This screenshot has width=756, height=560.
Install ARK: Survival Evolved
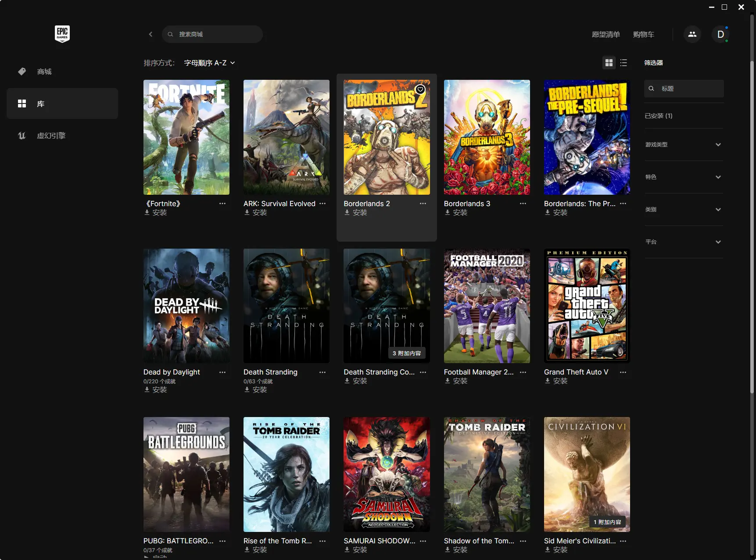(x=256, y=212)
